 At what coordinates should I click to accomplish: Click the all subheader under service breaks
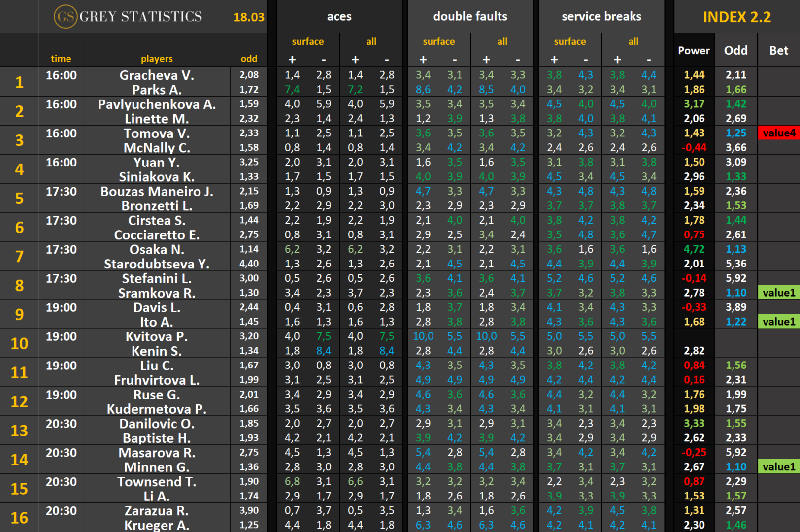point(633,42)
